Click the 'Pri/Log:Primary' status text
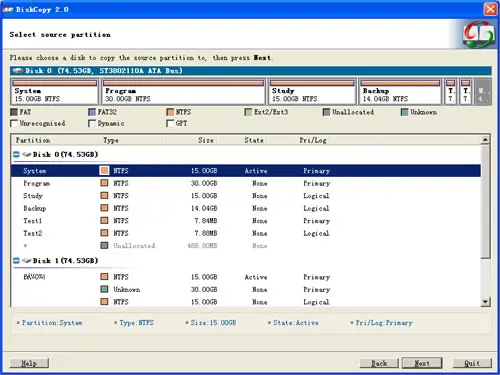Screen dimensions: 500x375 (384, 323)
